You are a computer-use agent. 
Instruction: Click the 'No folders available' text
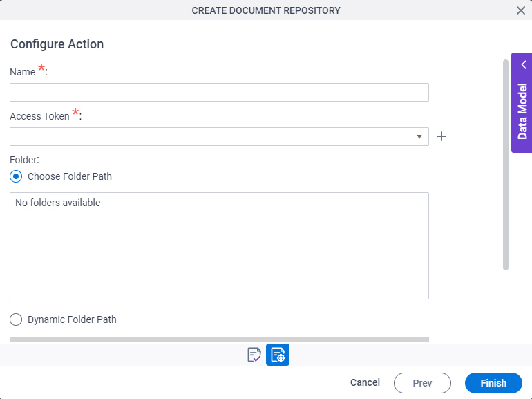[58, 203]
